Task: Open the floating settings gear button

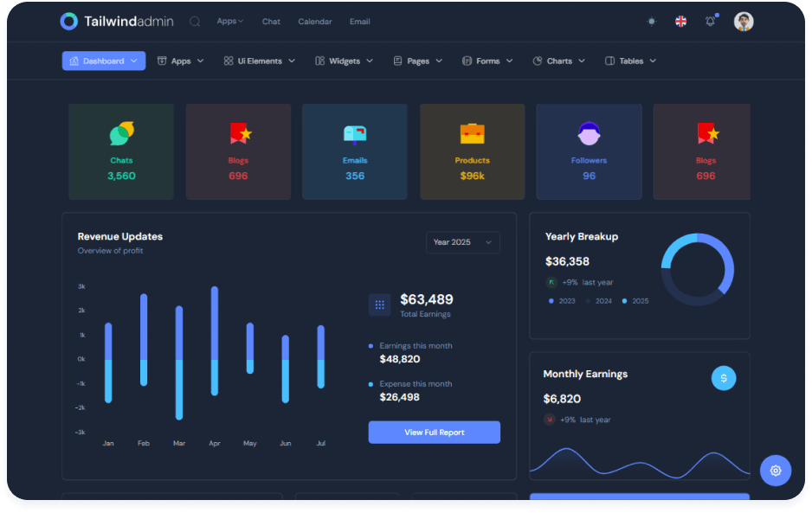Action: tap(775, 471)
